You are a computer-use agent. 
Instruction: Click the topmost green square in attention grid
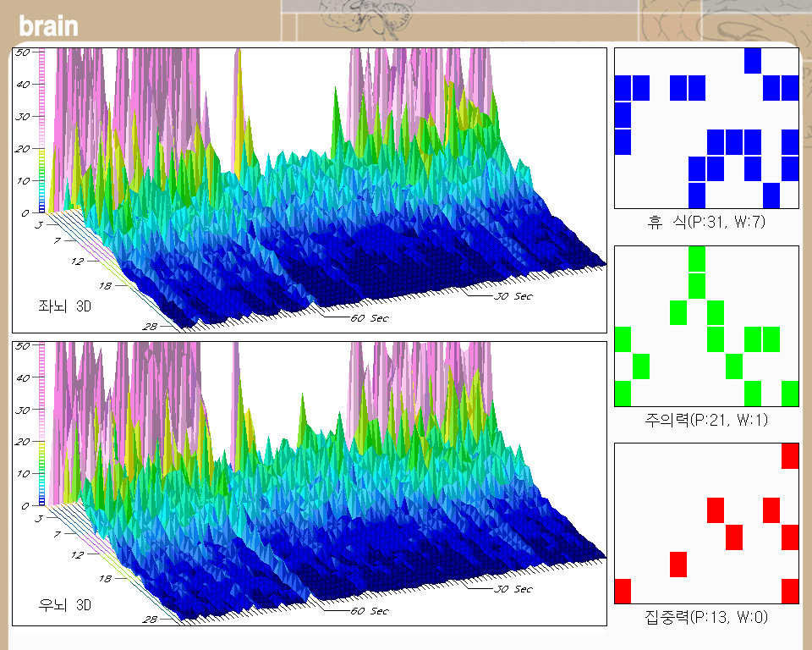tap(697, 259)
